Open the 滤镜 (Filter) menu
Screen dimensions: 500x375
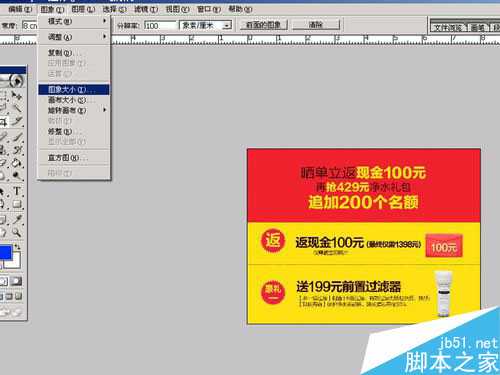[146, 9]
